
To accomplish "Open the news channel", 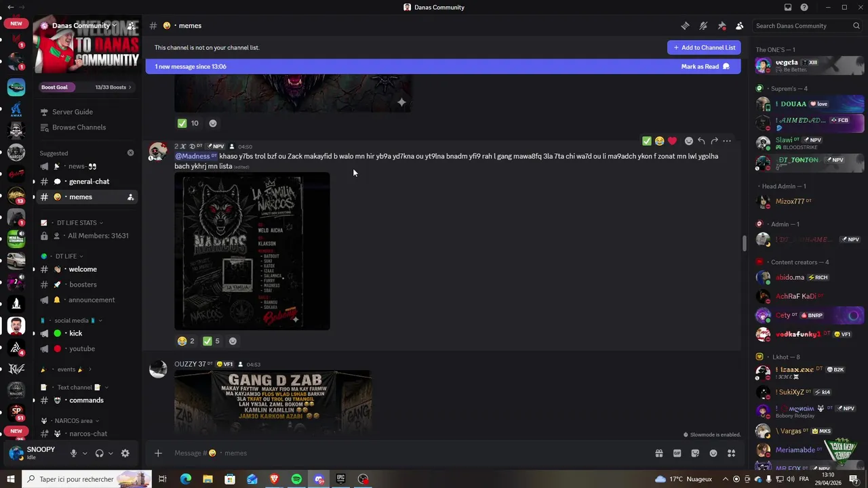I will pos(86,166).
